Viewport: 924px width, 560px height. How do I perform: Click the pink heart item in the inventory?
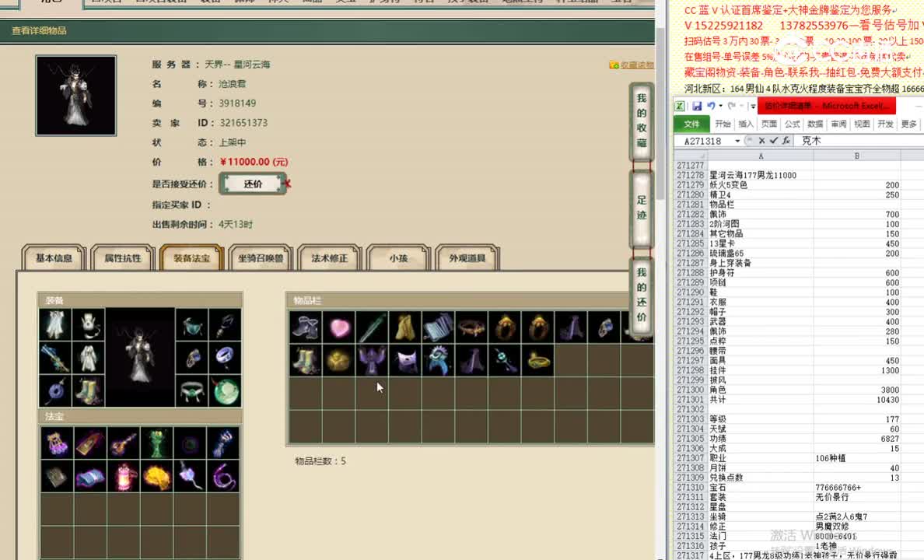pos(339,327)
